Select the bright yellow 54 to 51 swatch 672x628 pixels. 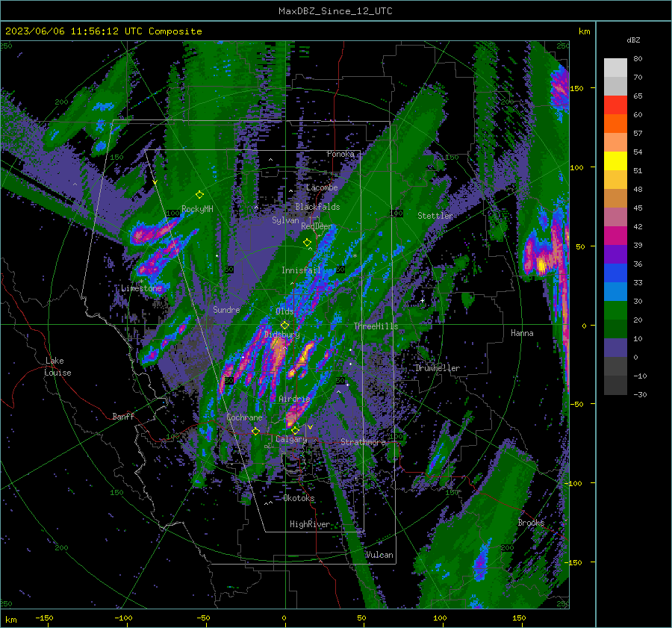click(x=615, y=161)
